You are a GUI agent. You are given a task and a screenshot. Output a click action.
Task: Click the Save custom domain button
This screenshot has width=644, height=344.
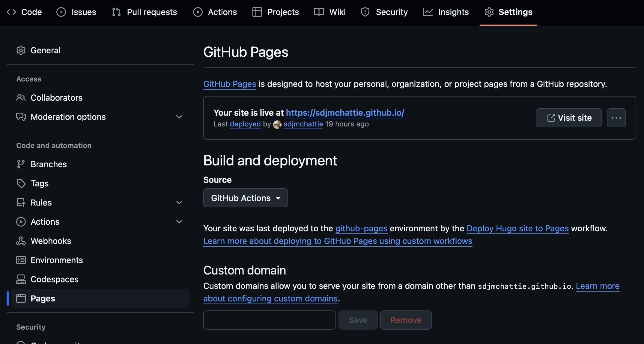[358, 320]
